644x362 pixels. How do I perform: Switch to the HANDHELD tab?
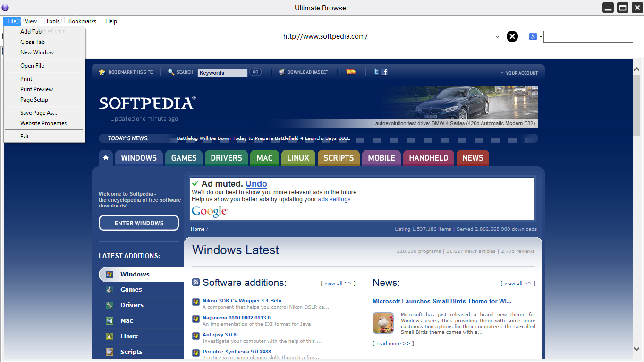tap(429, 158)
